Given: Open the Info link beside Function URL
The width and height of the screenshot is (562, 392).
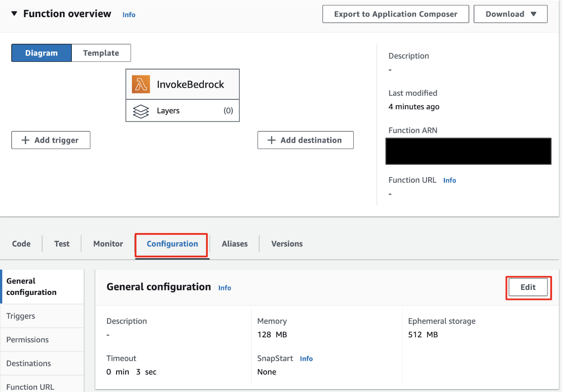Looking at the screenshot, I should (x=450, y=180).
